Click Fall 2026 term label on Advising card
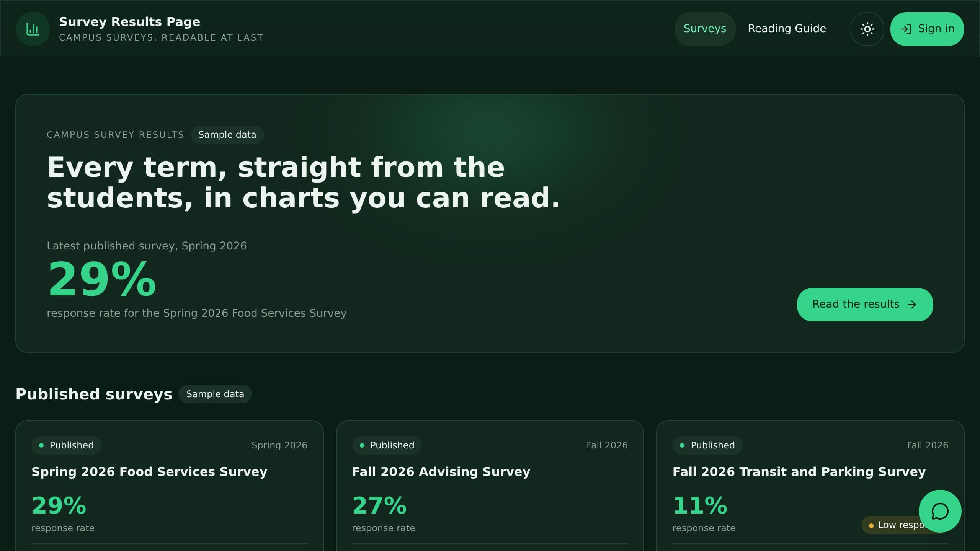The height and width of the screenshot is (551, 980). point(607,445)
